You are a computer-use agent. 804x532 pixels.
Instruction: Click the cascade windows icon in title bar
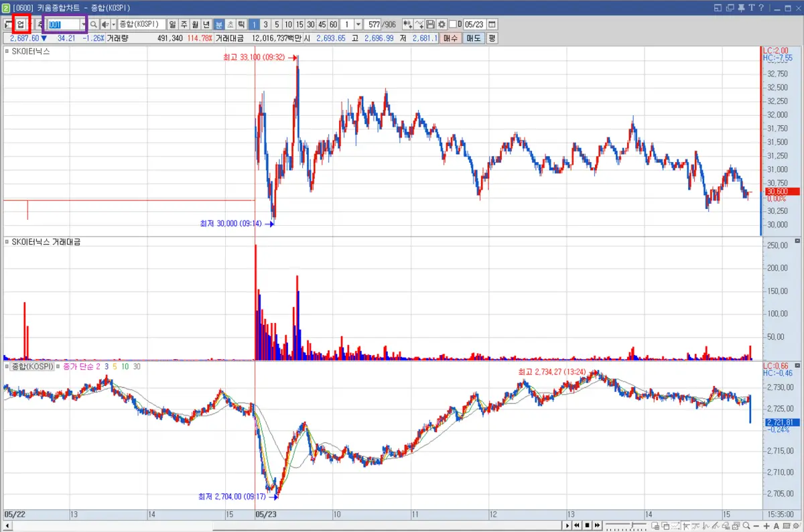pyautogui.click(x=730, y=7)
